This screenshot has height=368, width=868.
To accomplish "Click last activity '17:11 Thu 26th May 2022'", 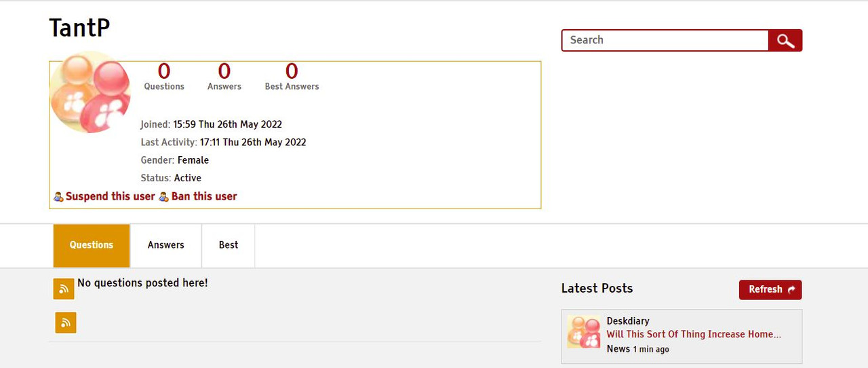I will (x=253, y=142).
